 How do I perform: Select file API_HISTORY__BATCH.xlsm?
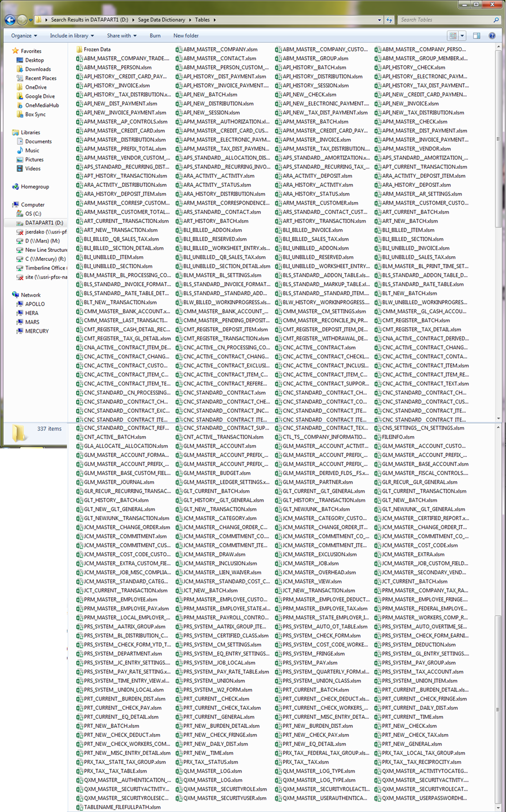coord(311,67)
